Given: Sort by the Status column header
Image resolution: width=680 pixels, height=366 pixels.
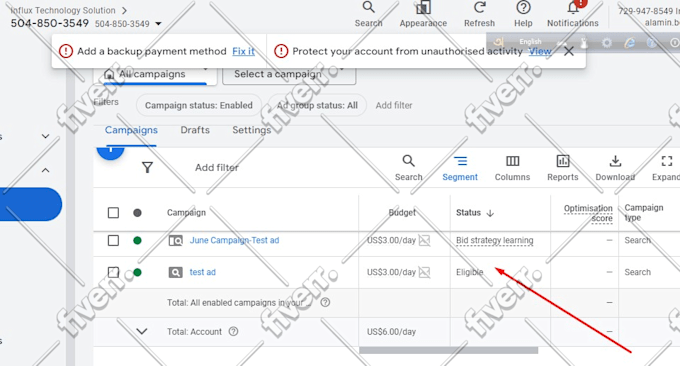Looking at the screenshot, I should point(474,212).
